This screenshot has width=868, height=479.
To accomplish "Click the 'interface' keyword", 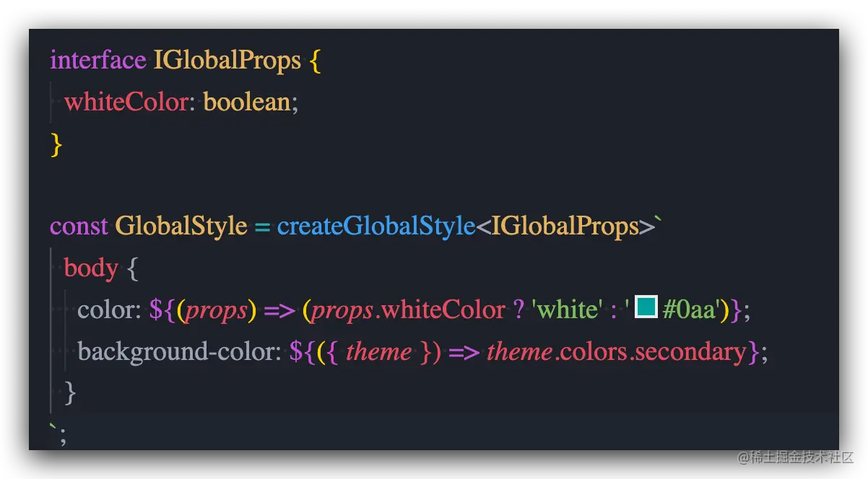I will [x=98, y=60].
